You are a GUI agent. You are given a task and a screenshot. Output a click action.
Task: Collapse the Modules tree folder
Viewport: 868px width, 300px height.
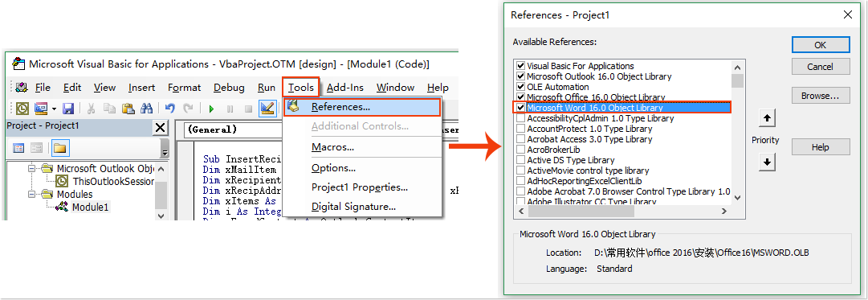[31, 195]
